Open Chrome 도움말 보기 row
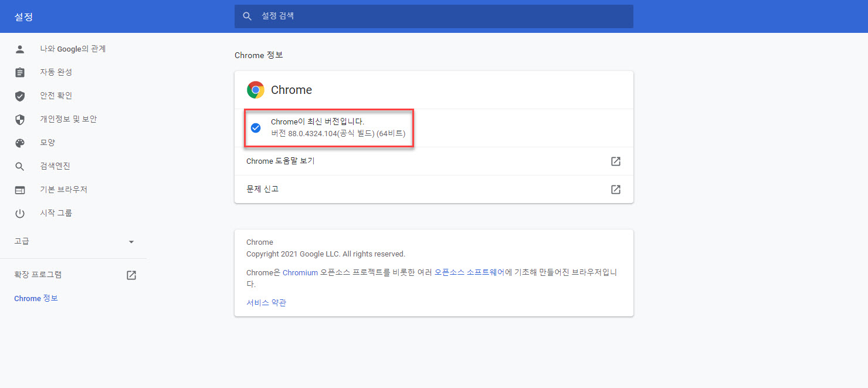Viewport: 868px width, 388px height. [433, 161]
